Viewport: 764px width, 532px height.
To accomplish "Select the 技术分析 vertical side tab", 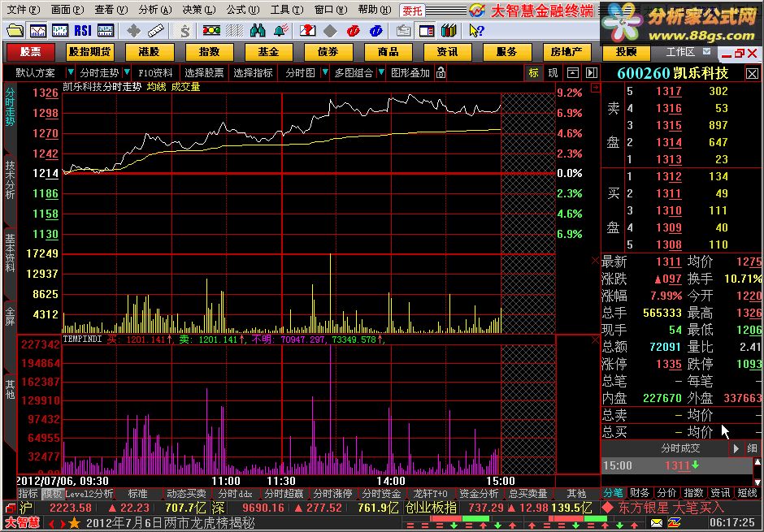I will point(10,180).
